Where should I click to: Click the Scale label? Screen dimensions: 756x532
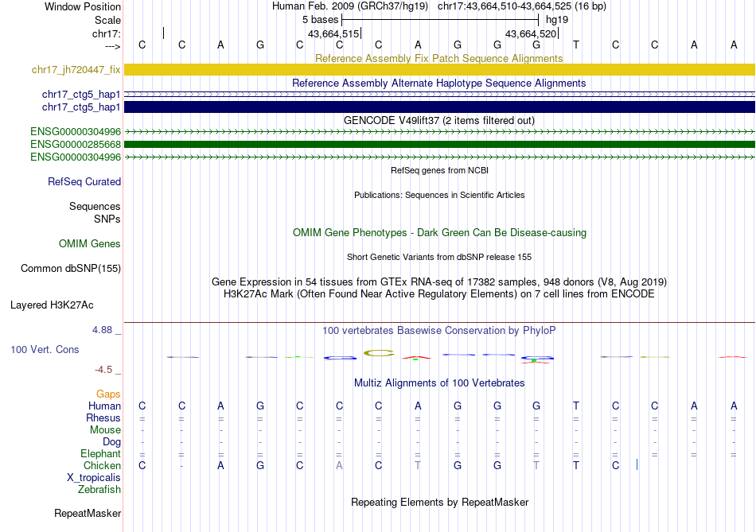[x=107, y=20]
